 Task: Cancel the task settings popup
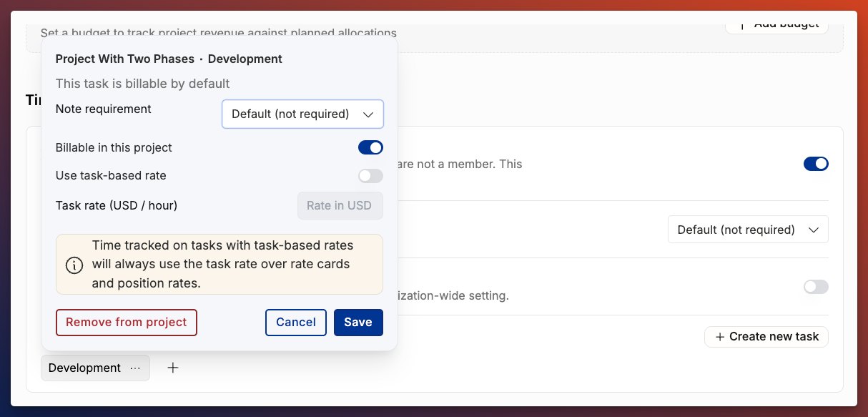[296, 322]
